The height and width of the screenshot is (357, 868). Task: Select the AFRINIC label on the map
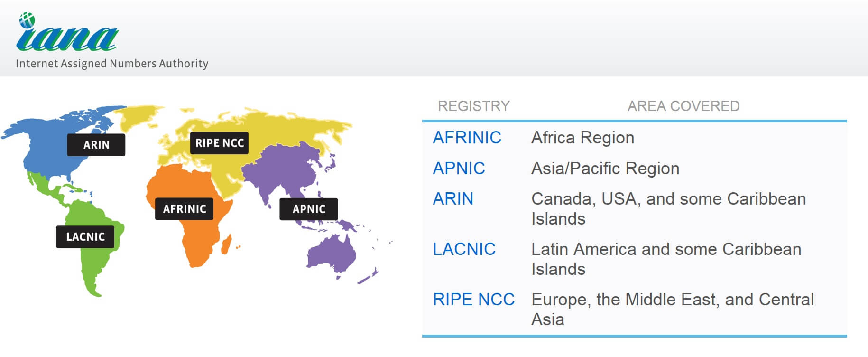point(185,209)
